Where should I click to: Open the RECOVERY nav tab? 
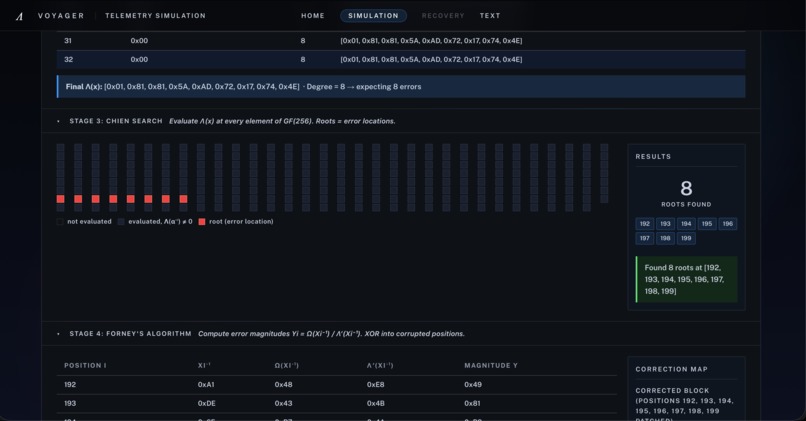tap(443, 16)
